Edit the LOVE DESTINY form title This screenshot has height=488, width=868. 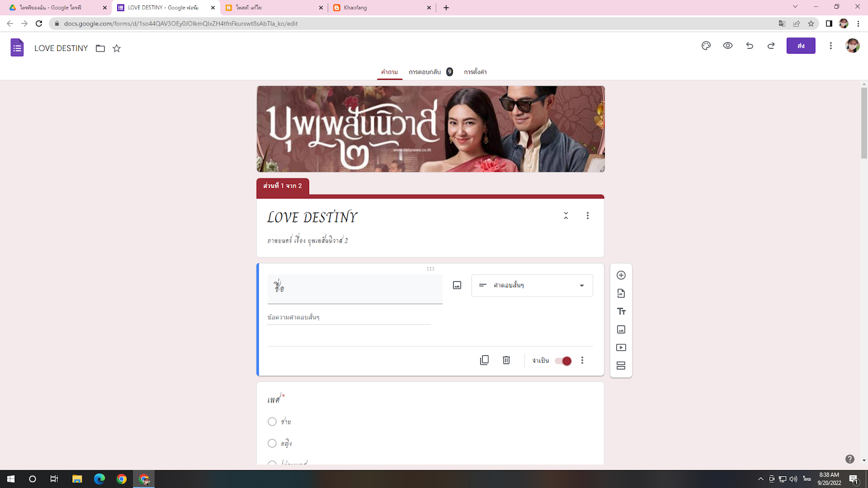pos(312,217)
